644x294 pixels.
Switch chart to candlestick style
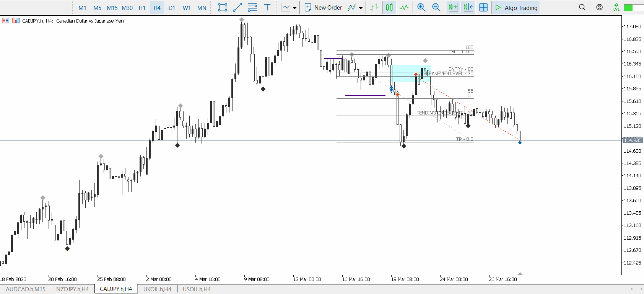pyautogui.click(x=389, y=8)
